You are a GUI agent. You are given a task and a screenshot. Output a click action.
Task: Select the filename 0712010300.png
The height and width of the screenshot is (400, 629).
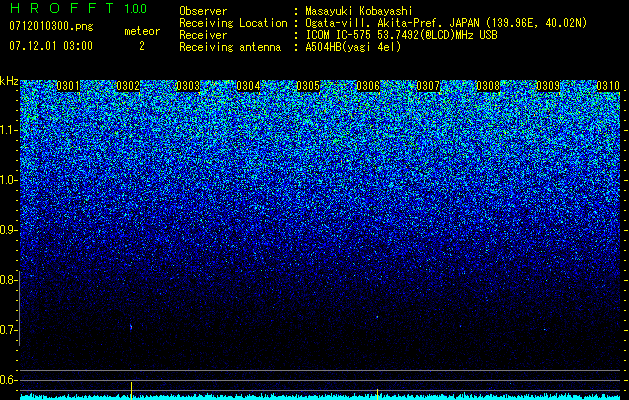pyautogui.click(x=51, y=27)
